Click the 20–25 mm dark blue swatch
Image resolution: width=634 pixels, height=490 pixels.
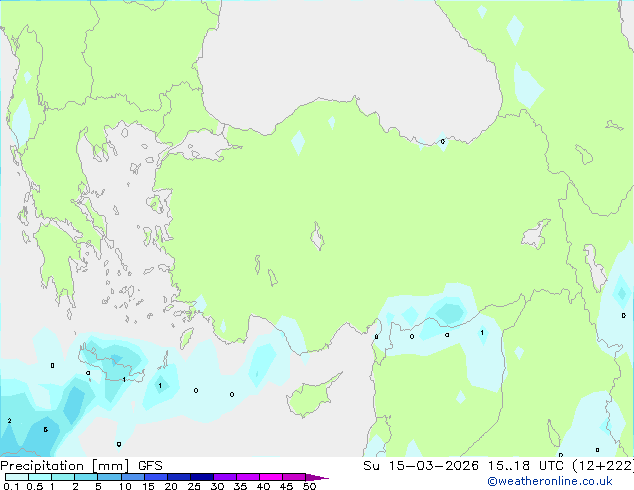coord(179,477)
